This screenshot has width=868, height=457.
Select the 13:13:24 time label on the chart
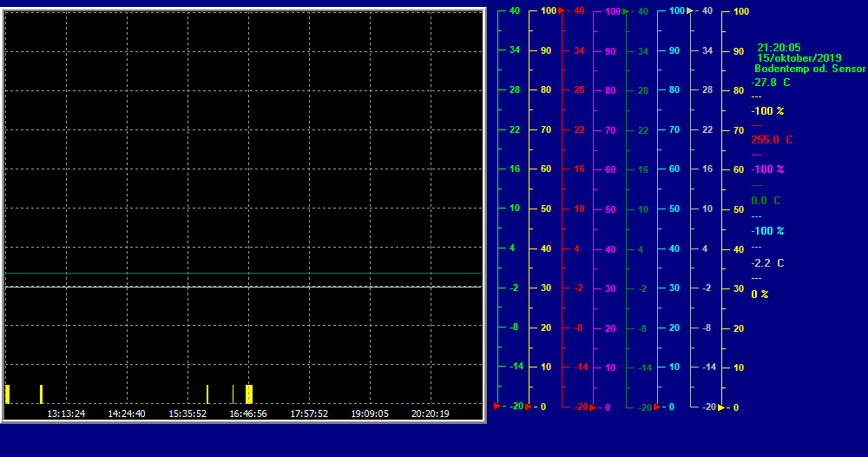pos(66,414)
